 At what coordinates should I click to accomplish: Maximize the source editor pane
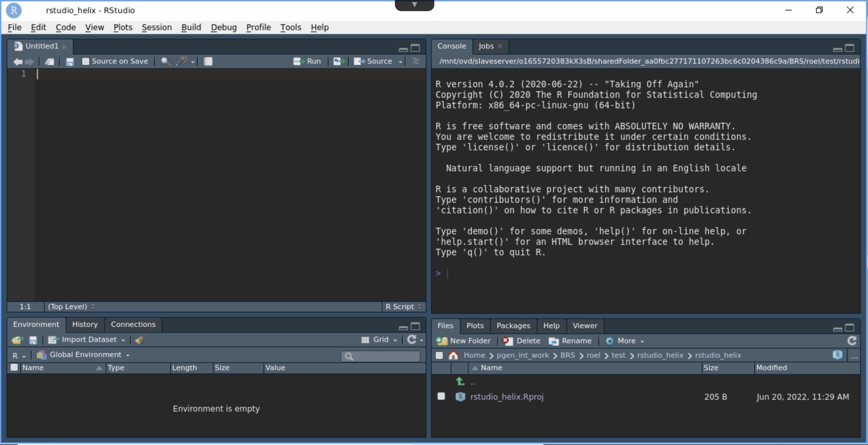click(416, 48)
